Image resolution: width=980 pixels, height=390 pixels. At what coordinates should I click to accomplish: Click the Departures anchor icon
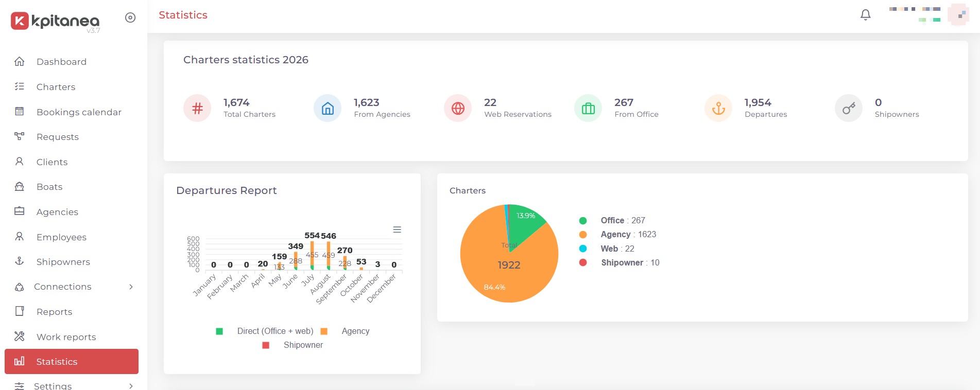[x=718, y=108]
